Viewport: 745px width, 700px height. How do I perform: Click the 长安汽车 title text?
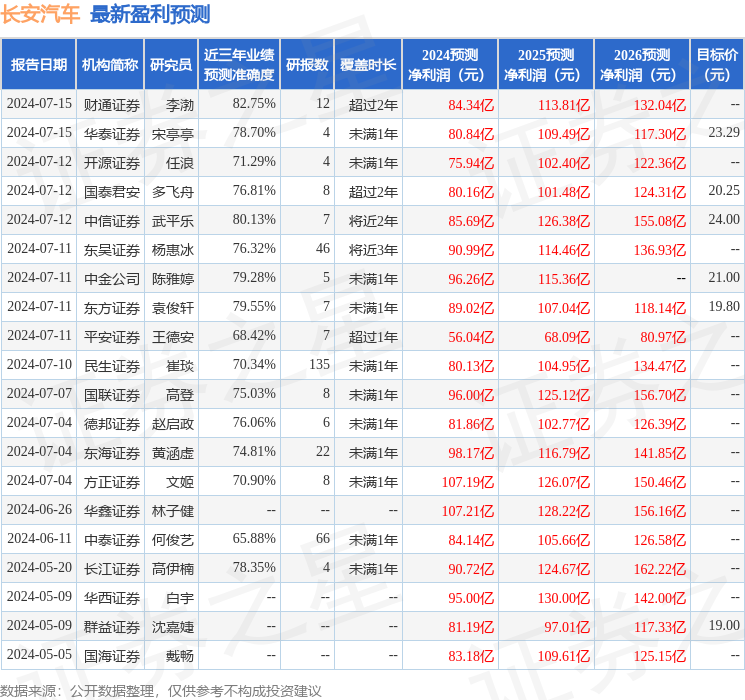[40, 14]
